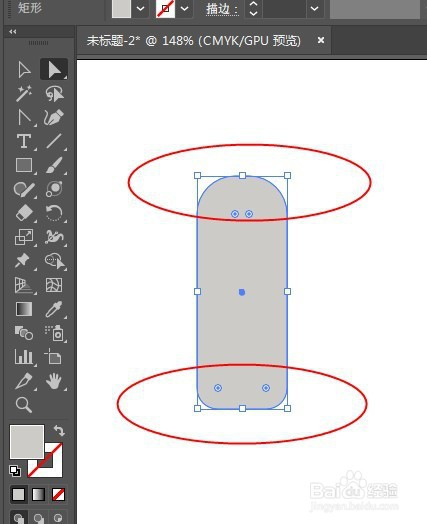Image resolution: width=427 pixels, height=524 pixels.
Task: Select the Paintbrush tool
Action: 54,165
